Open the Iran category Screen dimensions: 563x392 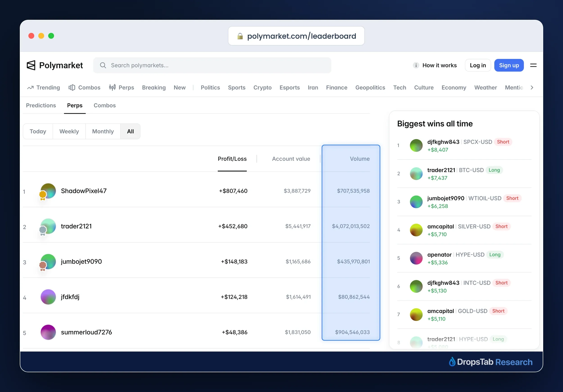click(313, 88)
